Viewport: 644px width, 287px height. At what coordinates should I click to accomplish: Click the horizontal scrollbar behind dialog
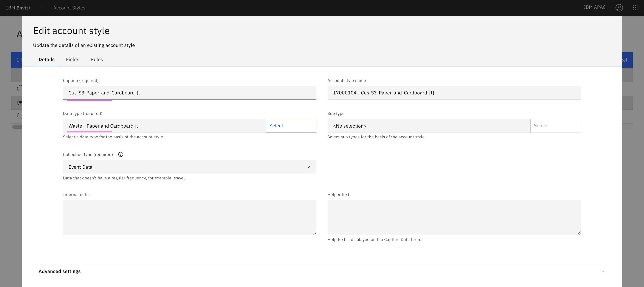(17, 127)
